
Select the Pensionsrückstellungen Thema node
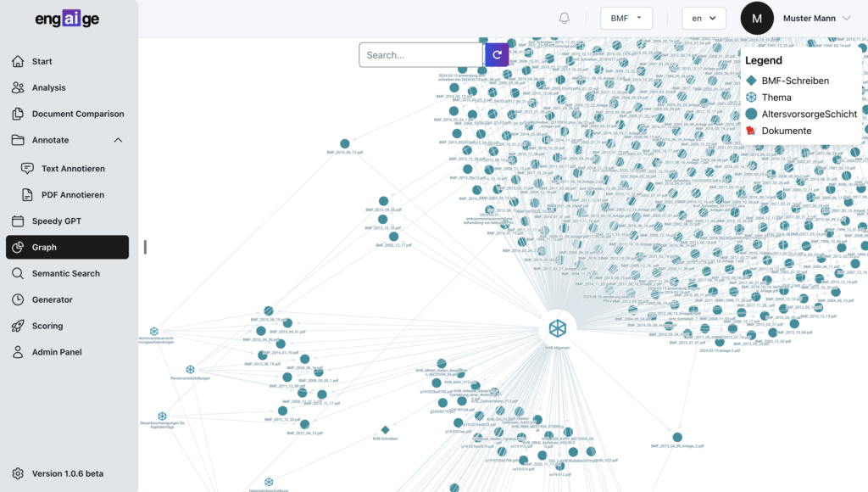(191, 370)
